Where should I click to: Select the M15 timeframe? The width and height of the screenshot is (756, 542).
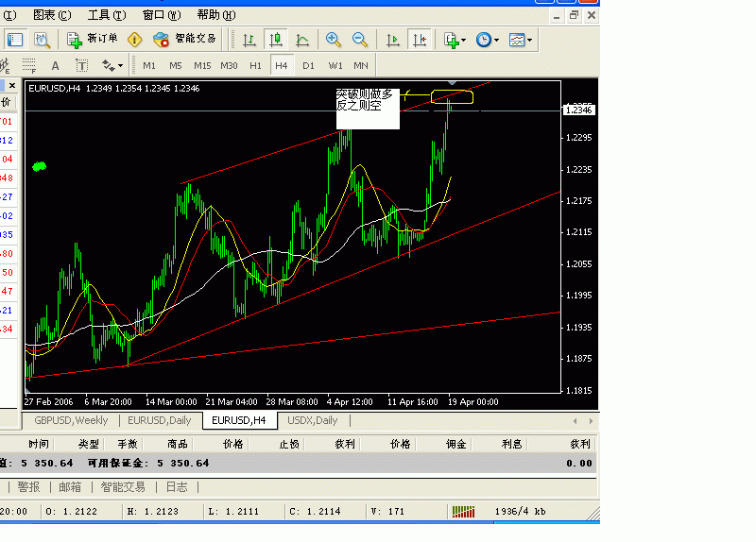(x=202, y=65)
